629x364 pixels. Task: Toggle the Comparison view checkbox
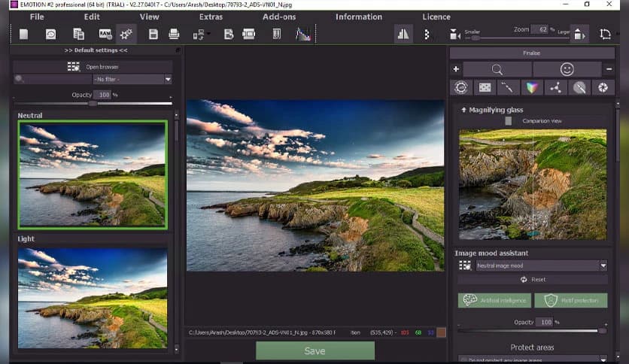509,121
